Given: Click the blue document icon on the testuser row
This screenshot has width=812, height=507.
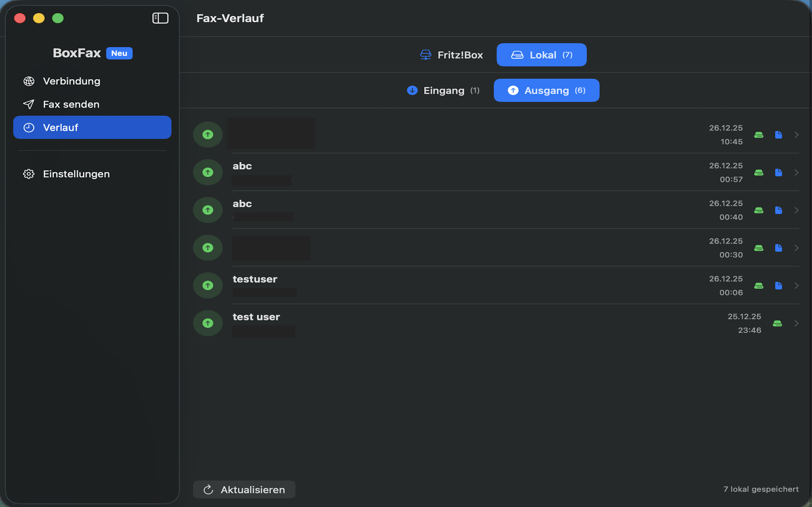Looking at the screenshot, I should [778, 286].
